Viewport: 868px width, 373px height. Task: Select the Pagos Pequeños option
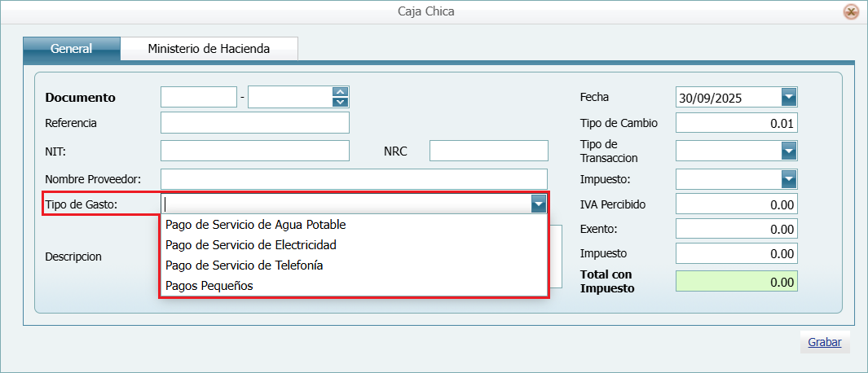pos(209,286)
